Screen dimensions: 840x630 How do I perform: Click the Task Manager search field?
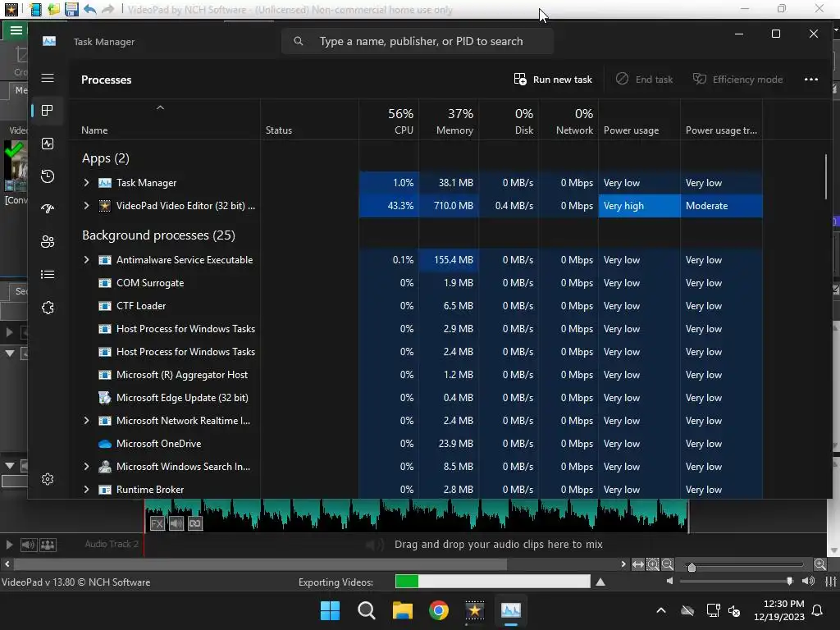pos(418,41)
